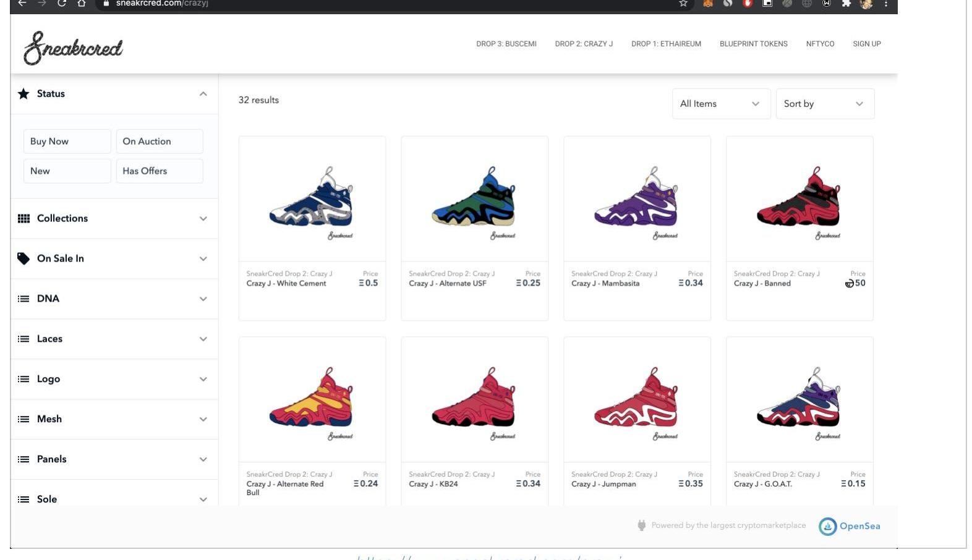Expand the Laces filter chevron
Viewport: 972px width, 560px height.
tap(203, 339)
